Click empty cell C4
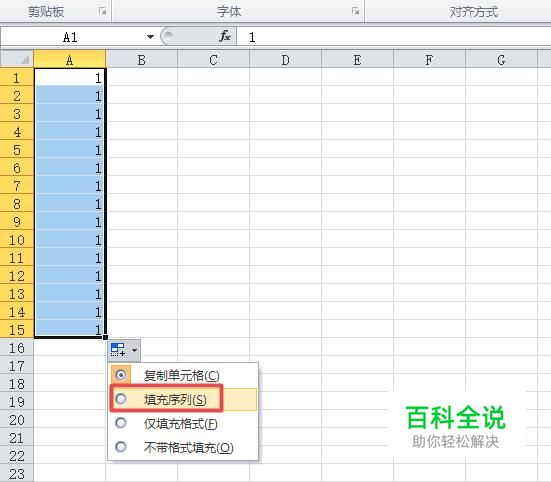This screenshot has width=551, height=482. (x=213, y=132)
